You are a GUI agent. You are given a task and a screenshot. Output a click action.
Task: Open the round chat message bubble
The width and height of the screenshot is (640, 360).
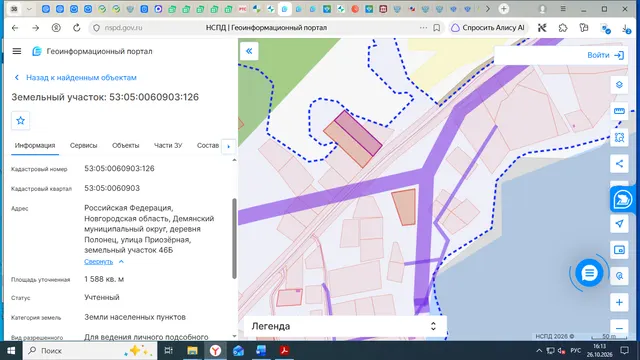(589, 273)
